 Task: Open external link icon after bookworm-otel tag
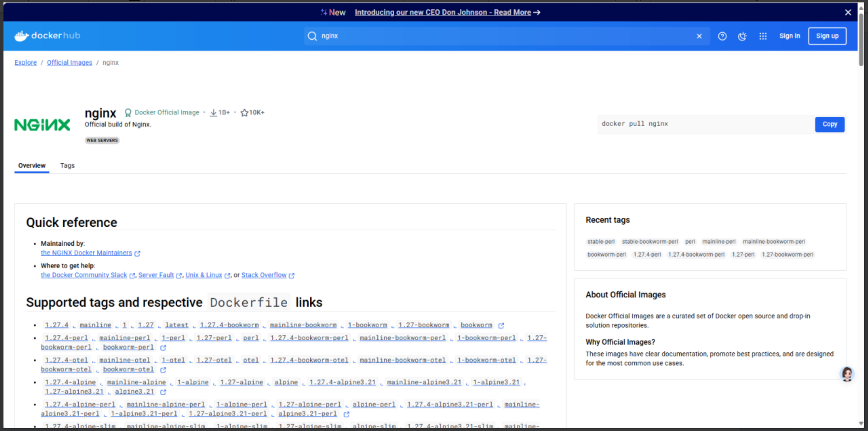point(163,370)
